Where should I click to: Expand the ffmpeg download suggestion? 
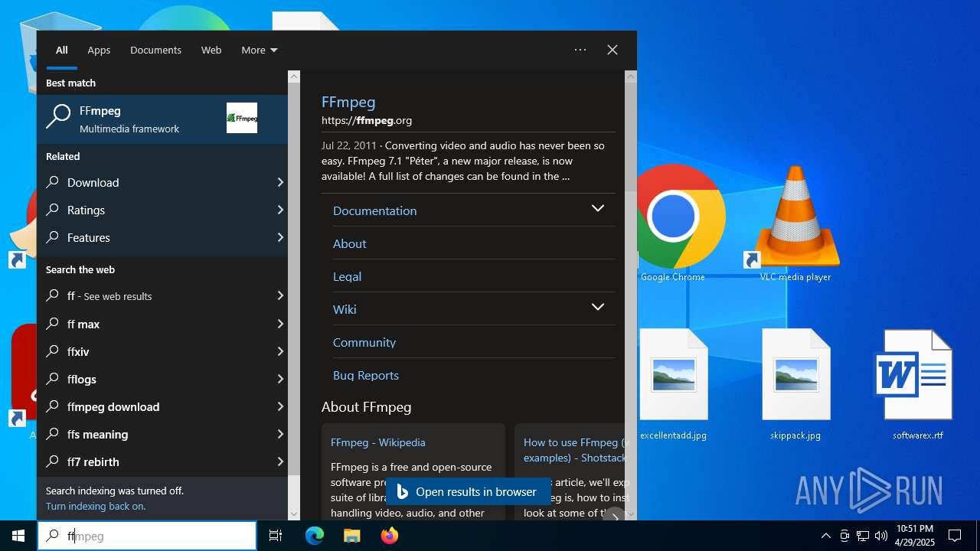[280, 406]
